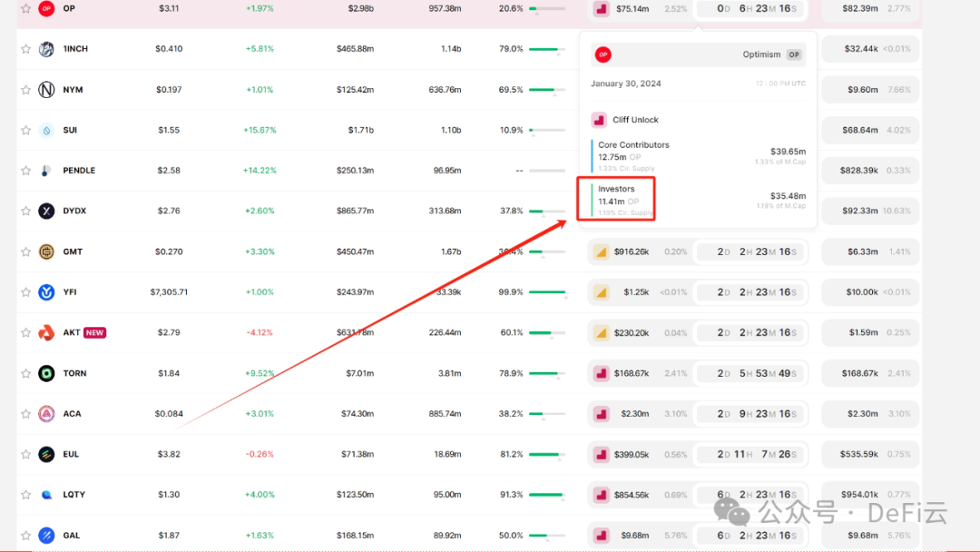
Task: Click the EUL countdown 2D 11H 7M
Action: coord(752,455)
